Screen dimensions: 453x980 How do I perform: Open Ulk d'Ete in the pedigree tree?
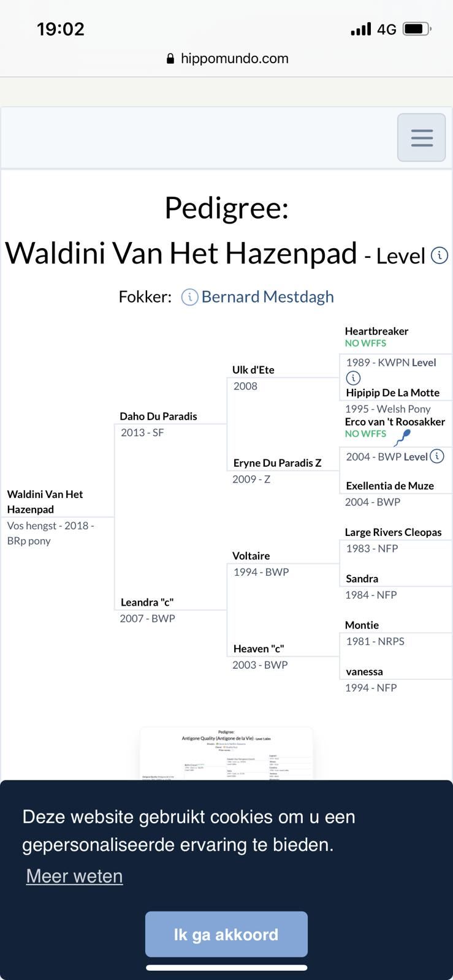(x=253, y=370)
